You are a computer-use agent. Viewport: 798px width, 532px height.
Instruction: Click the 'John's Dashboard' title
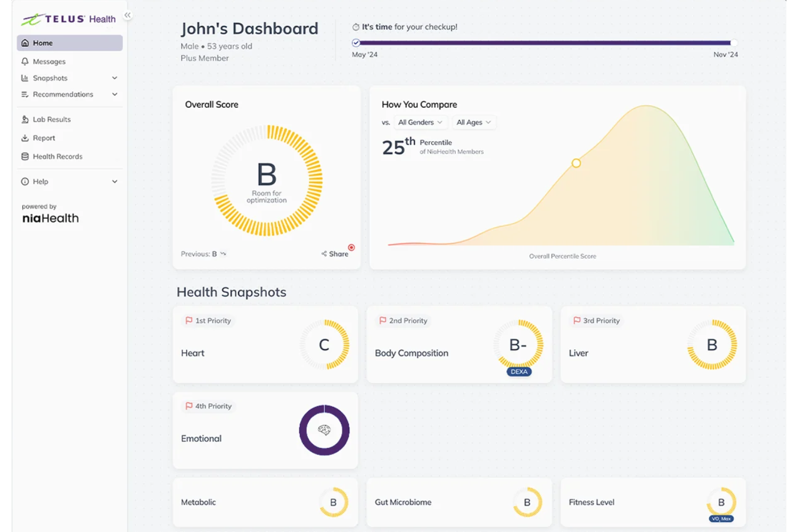pos(250,29)
